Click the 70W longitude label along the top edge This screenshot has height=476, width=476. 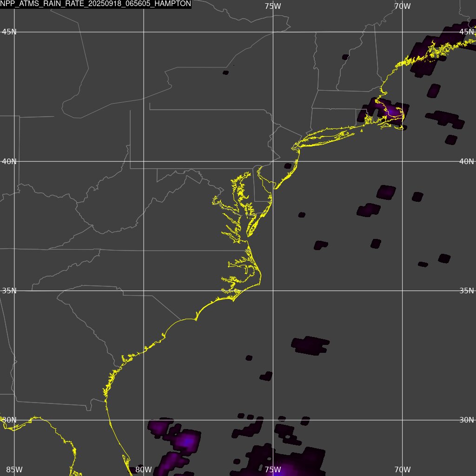(x=403, y=6)
